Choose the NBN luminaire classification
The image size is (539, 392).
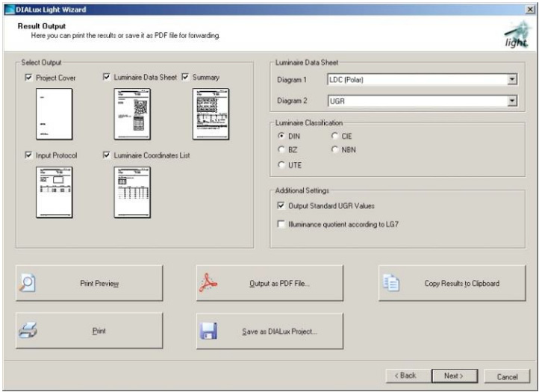point(334,149)
